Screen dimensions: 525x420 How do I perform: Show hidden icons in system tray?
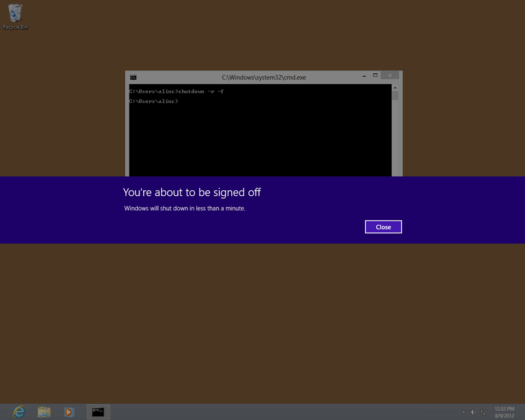click(463, 412)
